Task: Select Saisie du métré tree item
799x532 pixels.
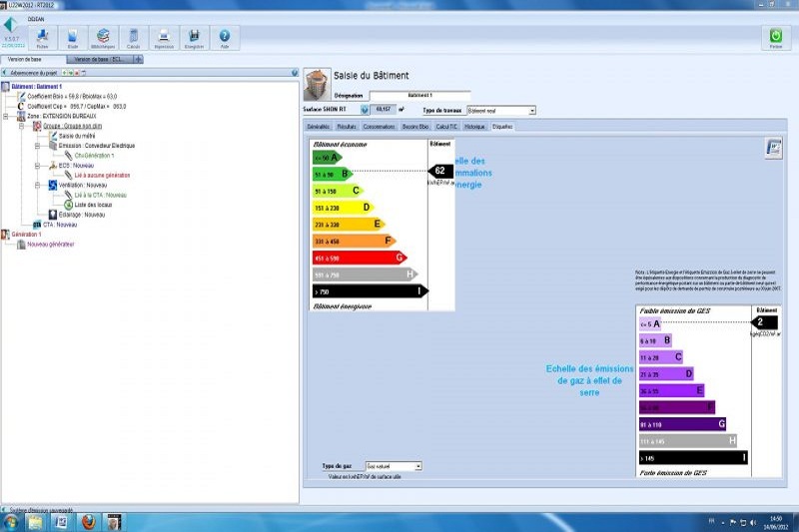Action: (x=77, y=136)
